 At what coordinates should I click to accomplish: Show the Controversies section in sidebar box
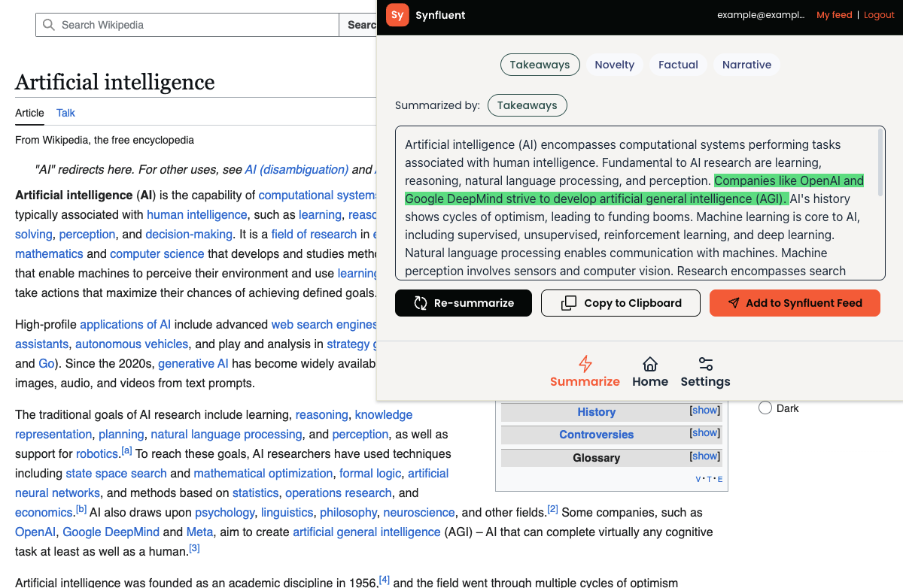pyautogui.click(x=705, y=433)
